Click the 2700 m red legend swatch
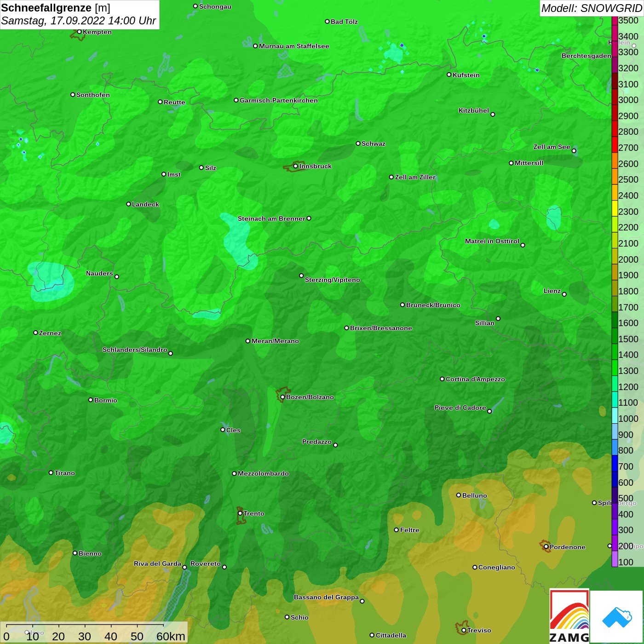The image size is (644, 644). pos(615,144)
